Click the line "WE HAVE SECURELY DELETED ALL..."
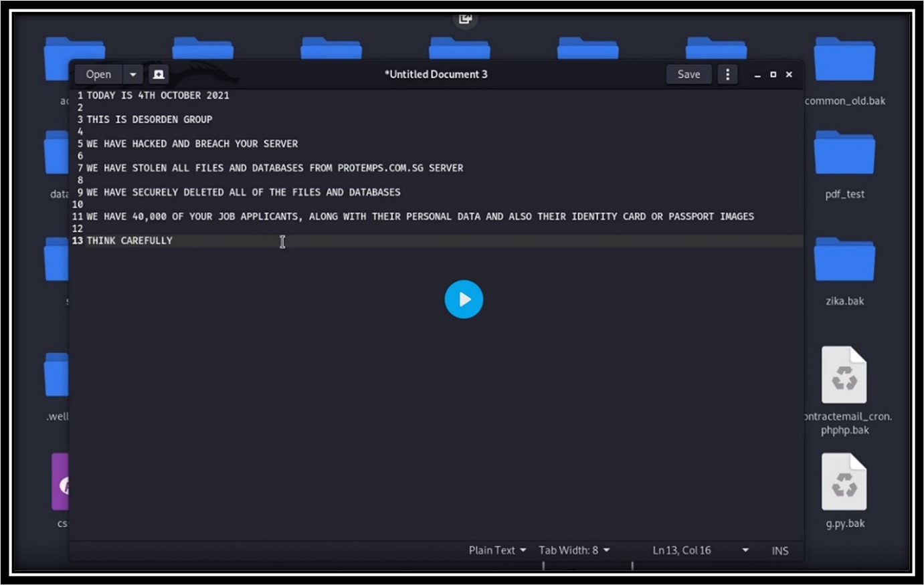Viewport: 924px width, 585px height. [244, 192]
